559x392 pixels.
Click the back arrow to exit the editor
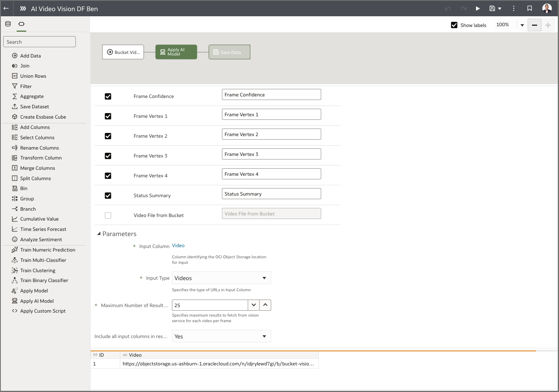6,8
